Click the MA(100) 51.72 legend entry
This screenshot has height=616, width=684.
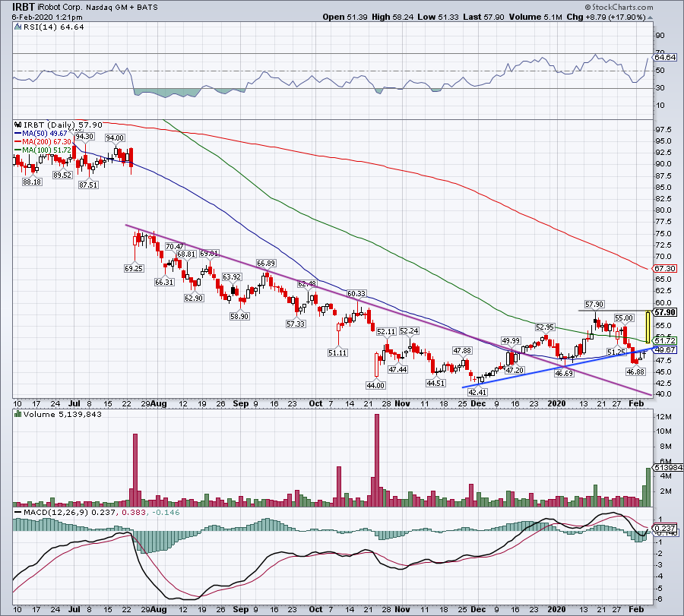[x=43, y=150]
